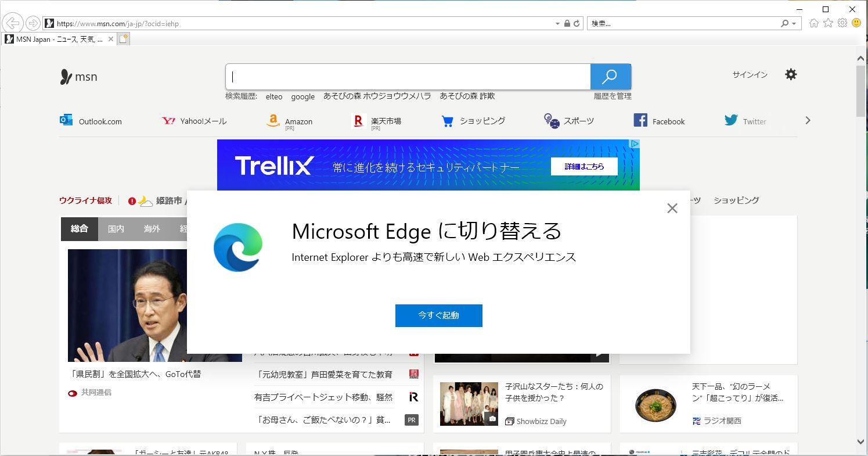Click the browser Back arrow button
This screenshot has width=868, height=456.
coord(13,23)
